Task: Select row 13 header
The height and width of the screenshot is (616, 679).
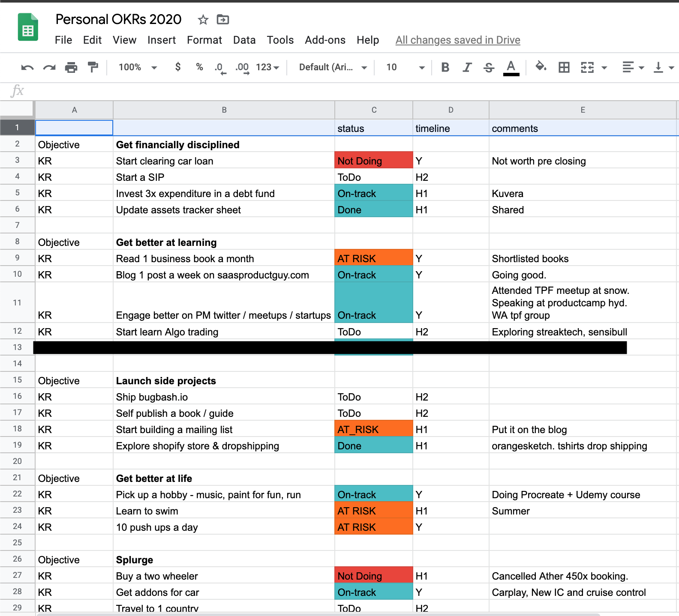Action: tap(17, 347)
